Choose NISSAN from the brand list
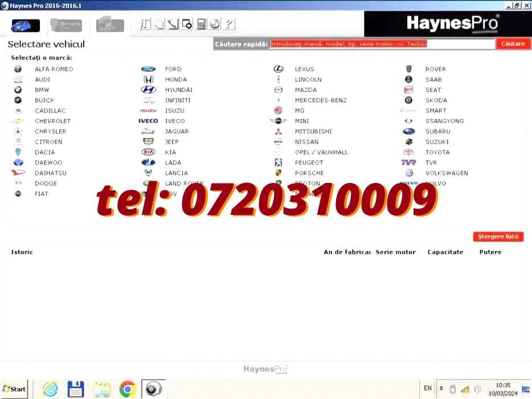 pos(306,142)
